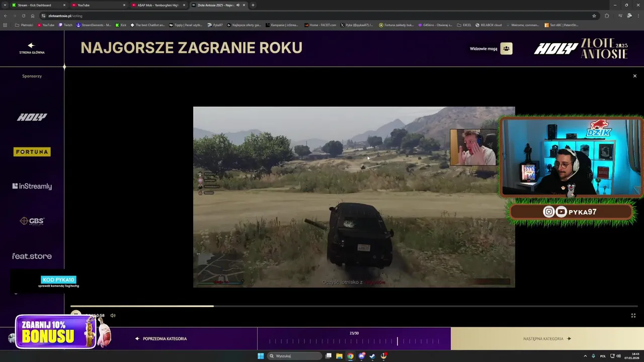
Task: Open the Twitch bookmark
Action: [x=65, y=25]
